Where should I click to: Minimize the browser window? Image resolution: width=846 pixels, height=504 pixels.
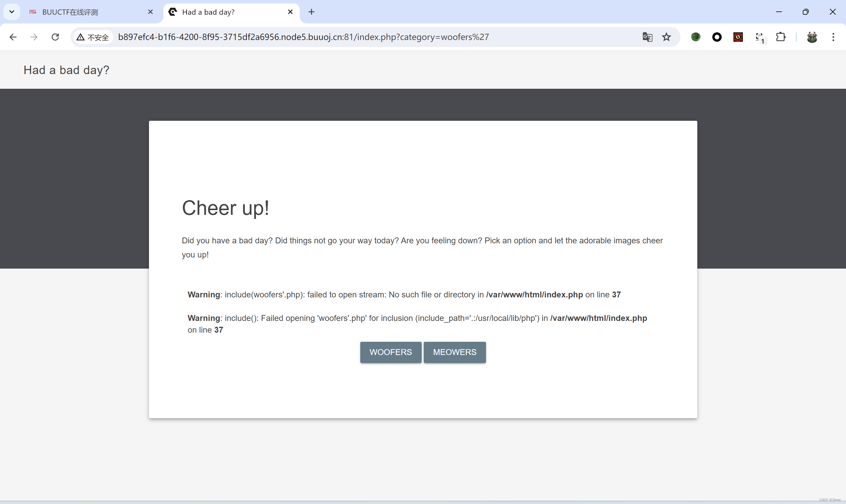pos(779,12)
